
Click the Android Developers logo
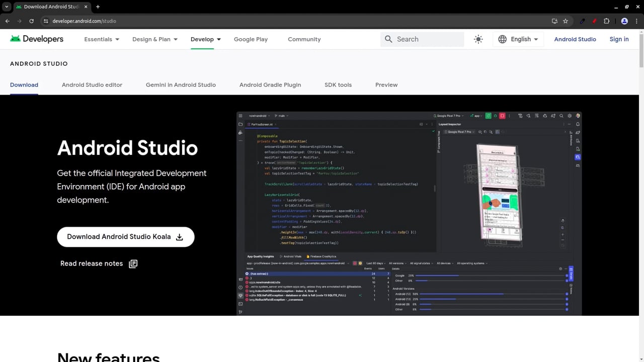click(x=37, y=39)
